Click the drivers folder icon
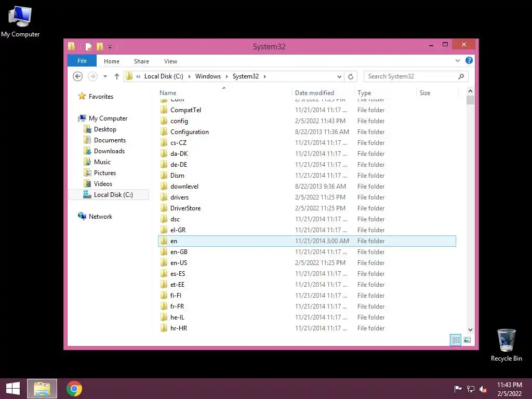532x399 pixels. click(x=164, y=197)
